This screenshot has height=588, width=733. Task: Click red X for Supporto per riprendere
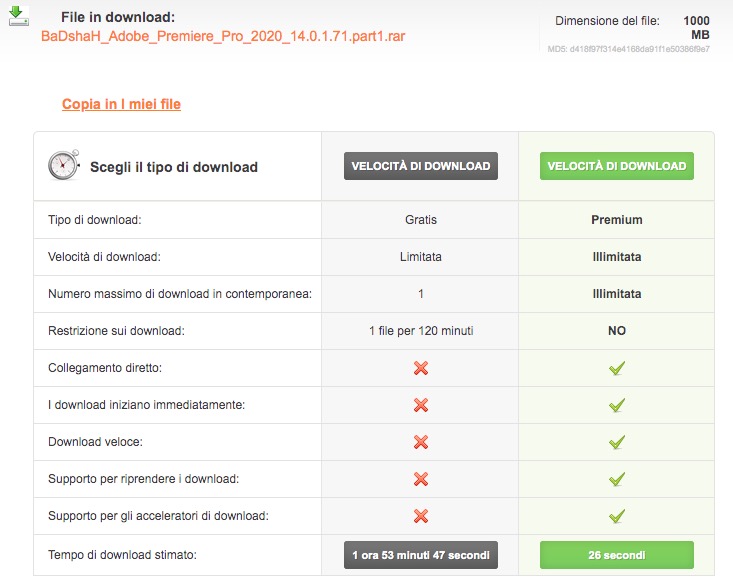(420, 479)
